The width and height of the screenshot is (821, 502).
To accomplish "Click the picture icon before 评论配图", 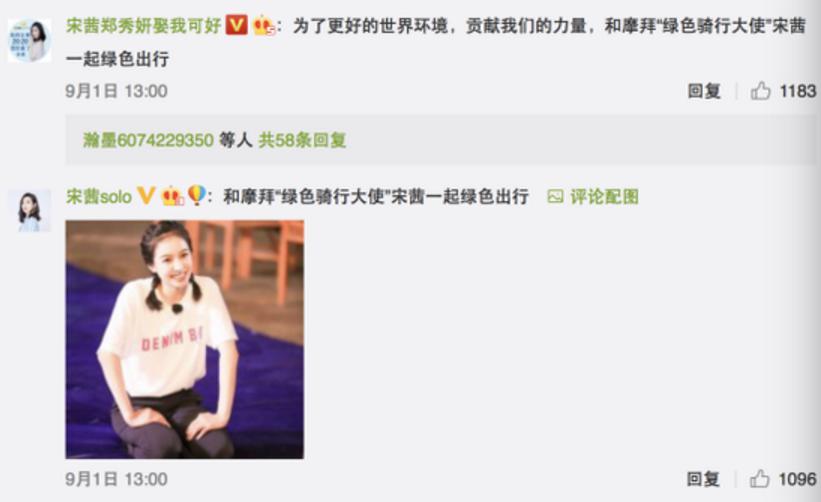I will tap(555, 196).
